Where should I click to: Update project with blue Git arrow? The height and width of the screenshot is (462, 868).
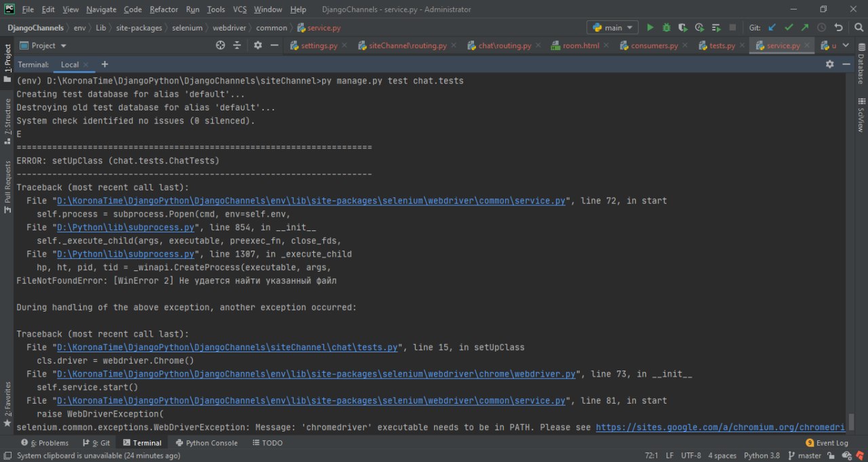coord(772,28)
